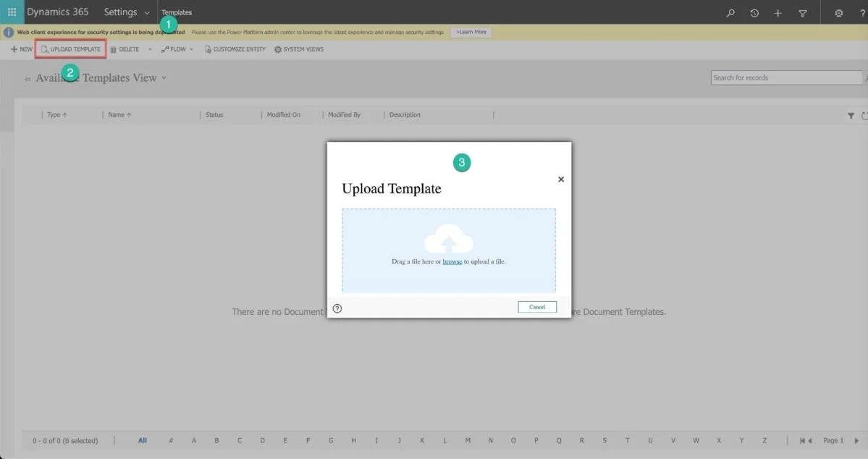
Task: Open the settings gear icon
Action: pos(838,13)
